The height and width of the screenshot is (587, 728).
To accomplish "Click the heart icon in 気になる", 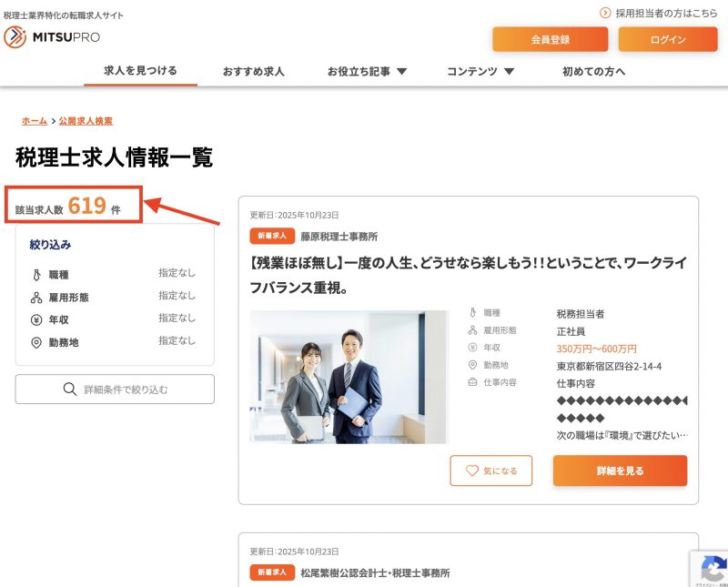I will (471, 471).
